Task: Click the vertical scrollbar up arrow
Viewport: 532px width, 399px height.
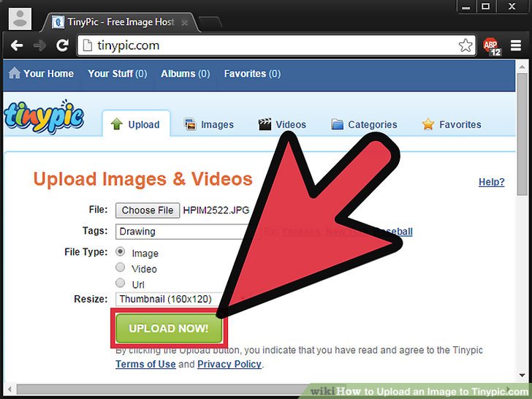Action: point(522,66)
